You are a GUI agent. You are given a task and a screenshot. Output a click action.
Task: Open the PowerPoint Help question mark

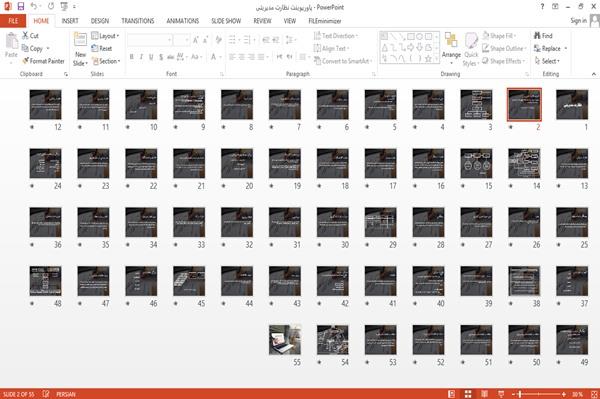pos(542,7)
